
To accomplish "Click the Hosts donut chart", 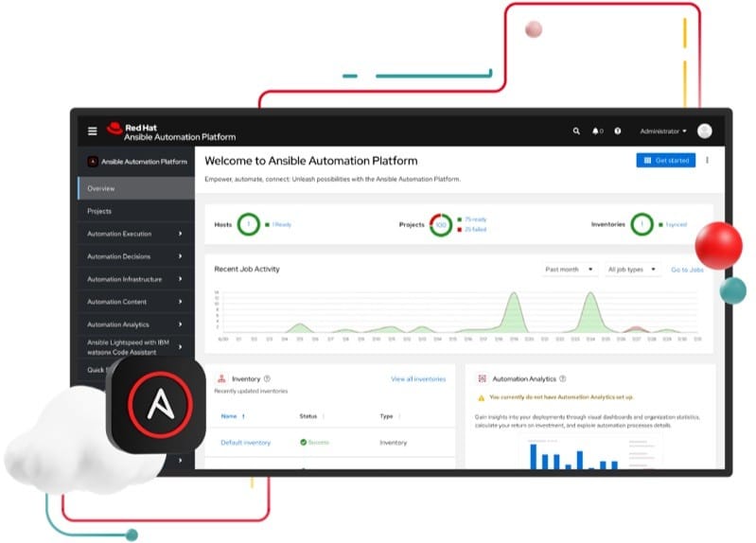I will [x=249, y=224].
